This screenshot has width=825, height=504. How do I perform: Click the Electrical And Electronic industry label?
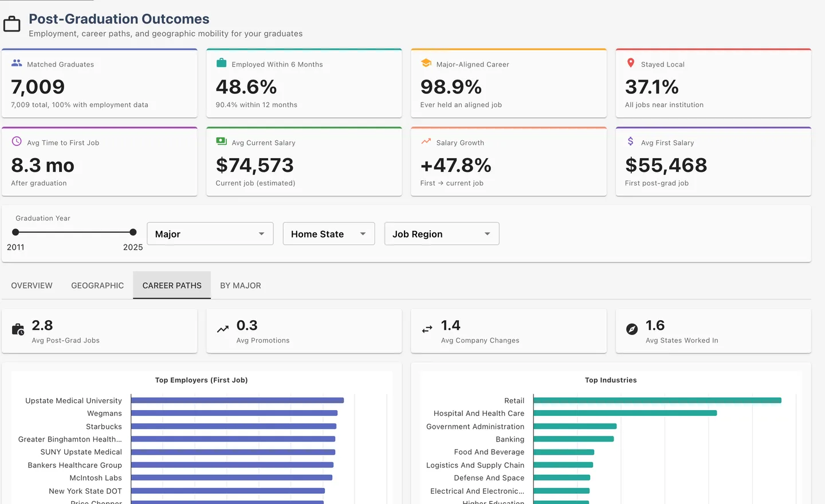point(477,491)
